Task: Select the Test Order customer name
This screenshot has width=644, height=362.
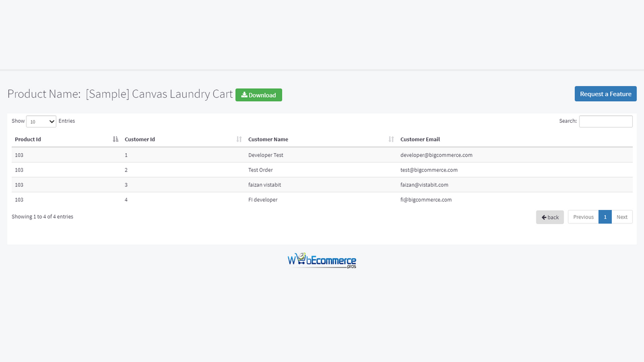Action: point(261,170)
